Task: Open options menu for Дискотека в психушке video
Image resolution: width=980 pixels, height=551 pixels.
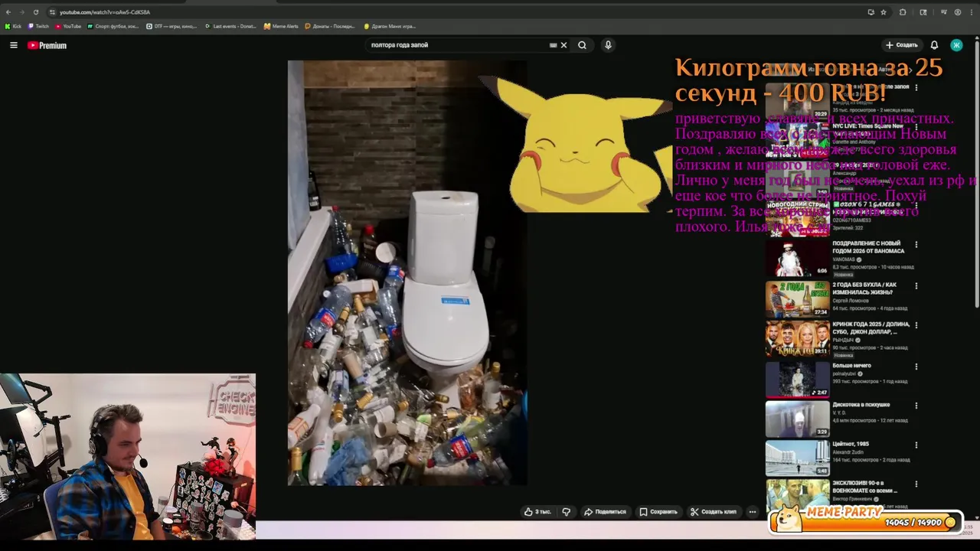Action: pos(916,406)
